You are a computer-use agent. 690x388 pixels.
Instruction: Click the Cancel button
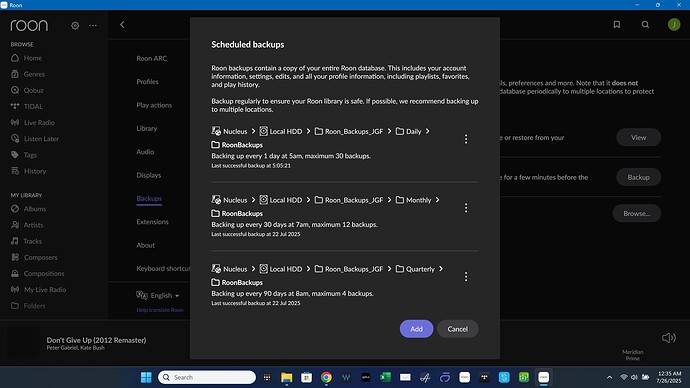click(x=458, y=329)
